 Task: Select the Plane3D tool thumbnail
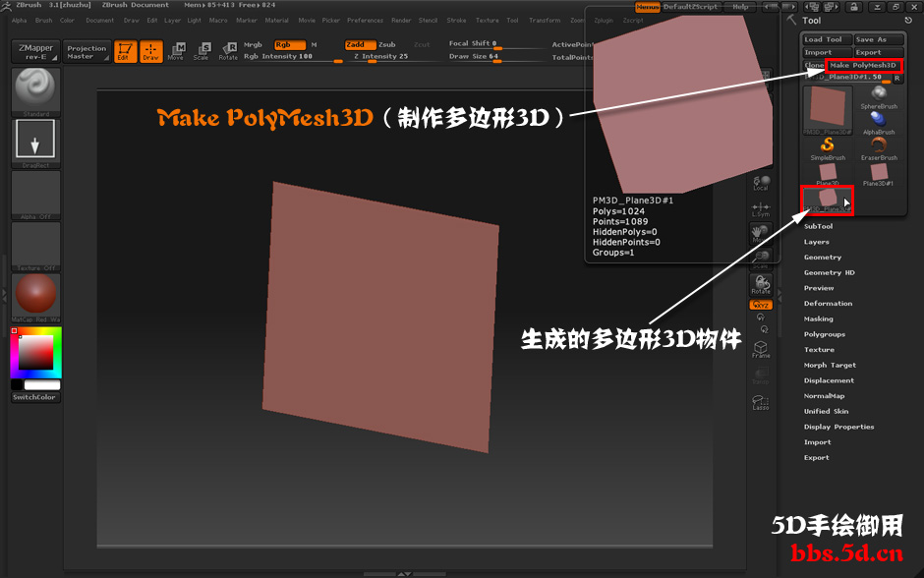[x=828, y=174]
